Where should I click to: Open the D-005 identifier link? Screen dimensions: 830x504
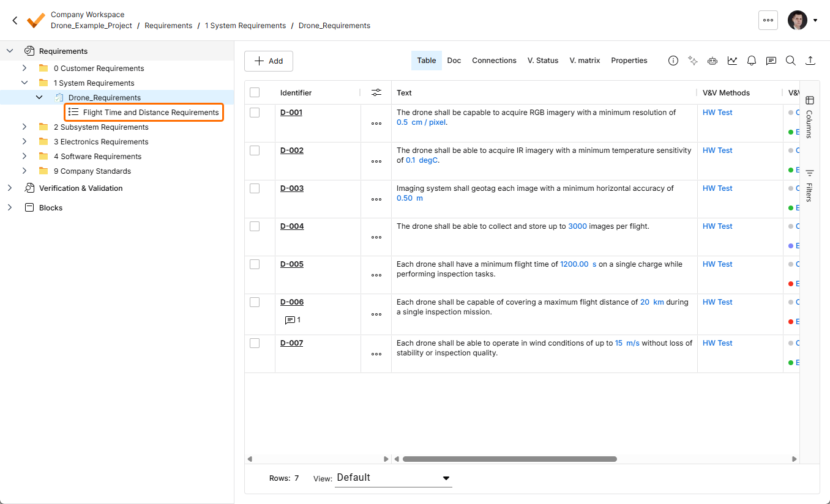292,264
